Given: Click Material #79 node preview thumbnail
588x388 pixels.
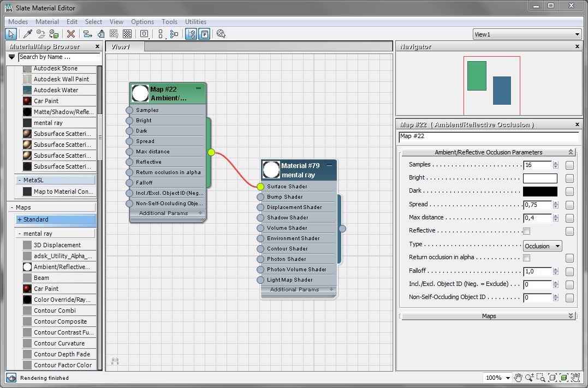Looking at the screenshot, I should (271, 170).
